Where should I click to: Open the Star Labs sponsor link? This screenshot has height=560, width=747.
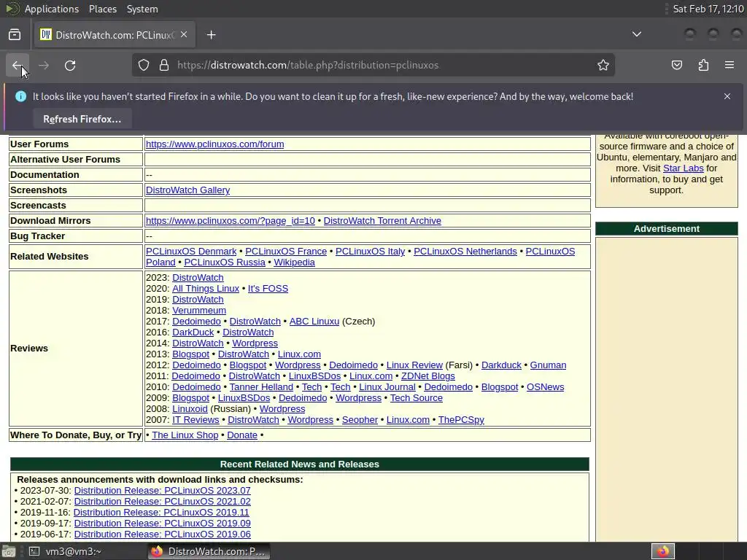pyautogui.click(x=683, y=168)
